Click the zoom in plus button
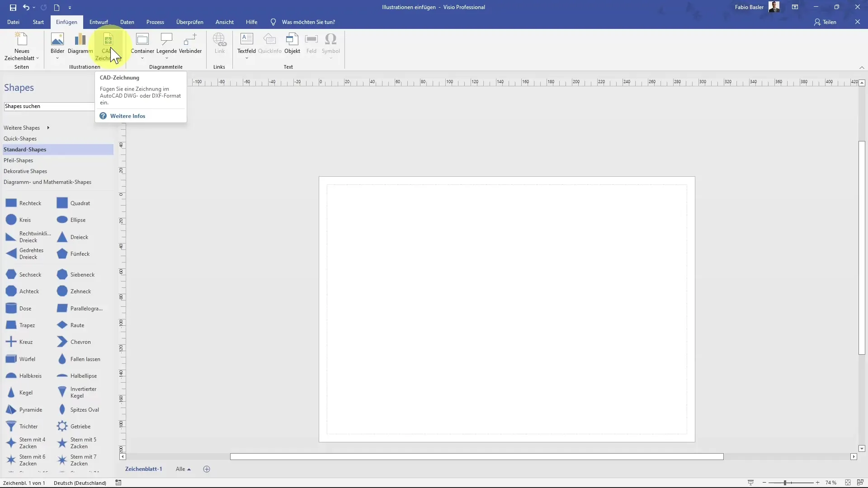Viewport: 868px width, 488px height. click(817, 483)
